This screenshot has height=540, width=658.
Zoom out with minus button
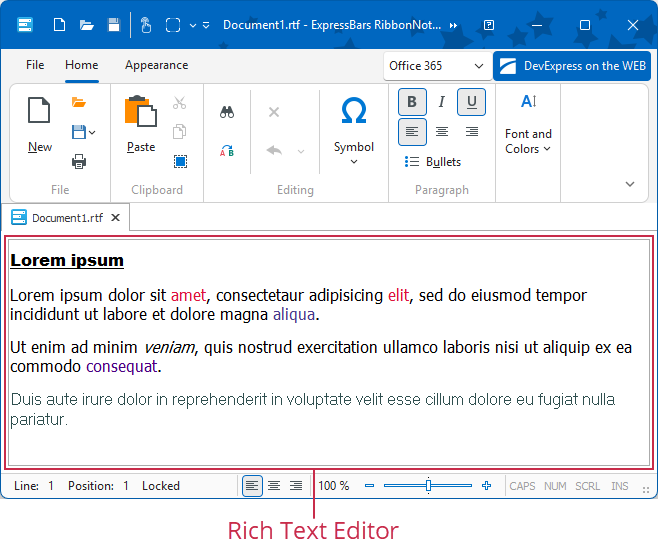click(x=369, y=486)
